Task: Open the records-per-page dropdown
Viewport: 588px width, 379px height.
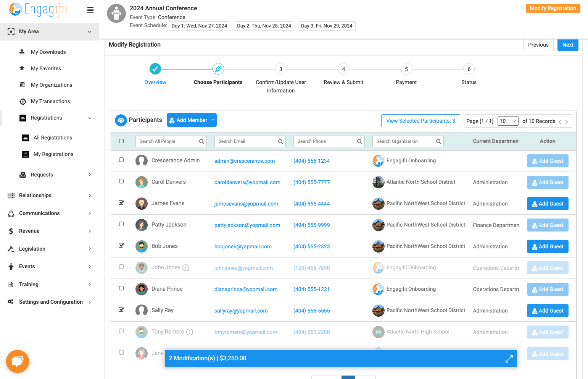Action: [508, 121]
